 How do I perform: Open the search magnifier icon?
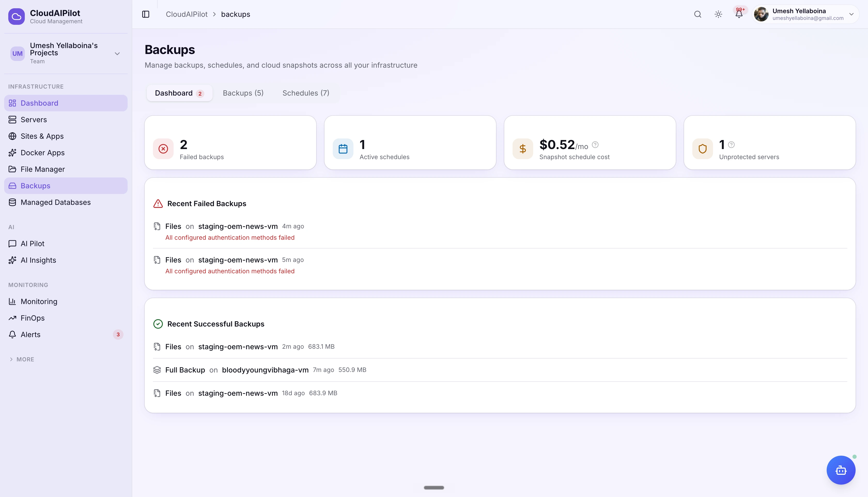(x=698, y=14)
